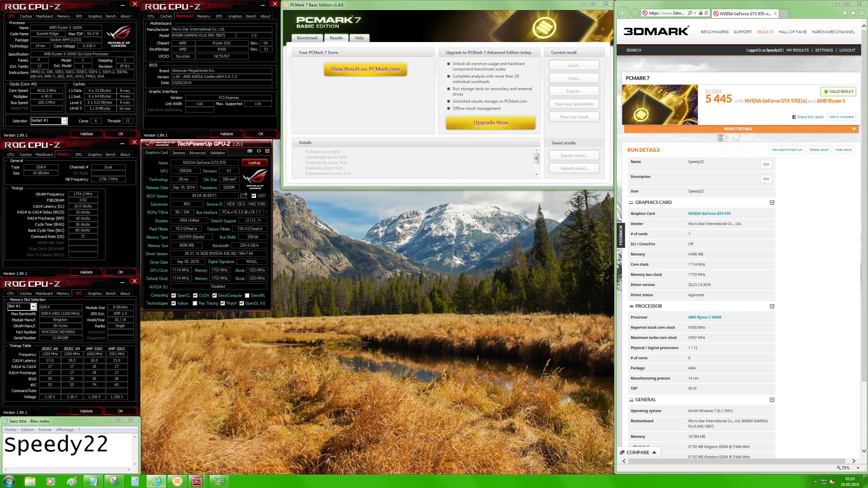Collapse the GENERAL section
The width and height of the screenshot is (868, 488).
tap(772, 400)
